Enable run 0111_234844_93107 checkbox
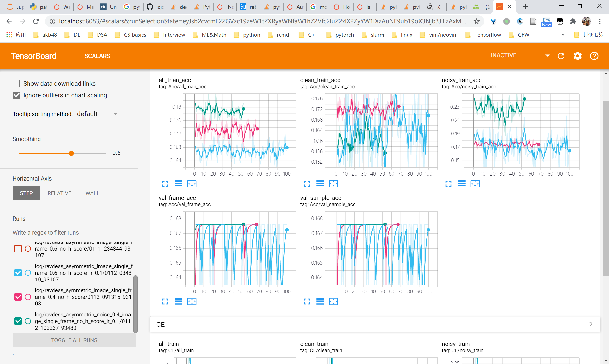 pos(18,248)
